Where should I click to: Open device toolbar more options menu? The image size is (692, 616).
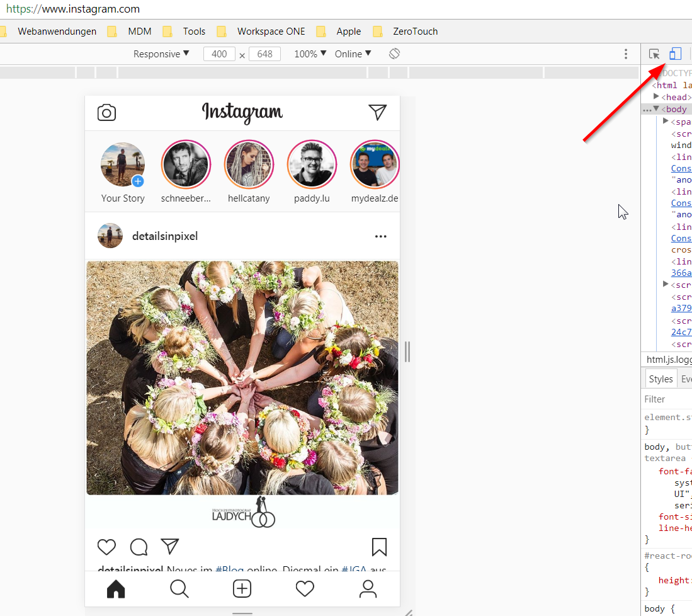[626, 54]
